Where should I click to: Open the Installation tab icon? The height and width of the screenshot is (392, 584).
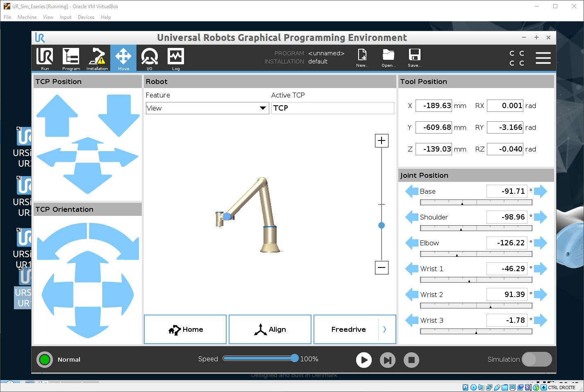tap(97, 58)
